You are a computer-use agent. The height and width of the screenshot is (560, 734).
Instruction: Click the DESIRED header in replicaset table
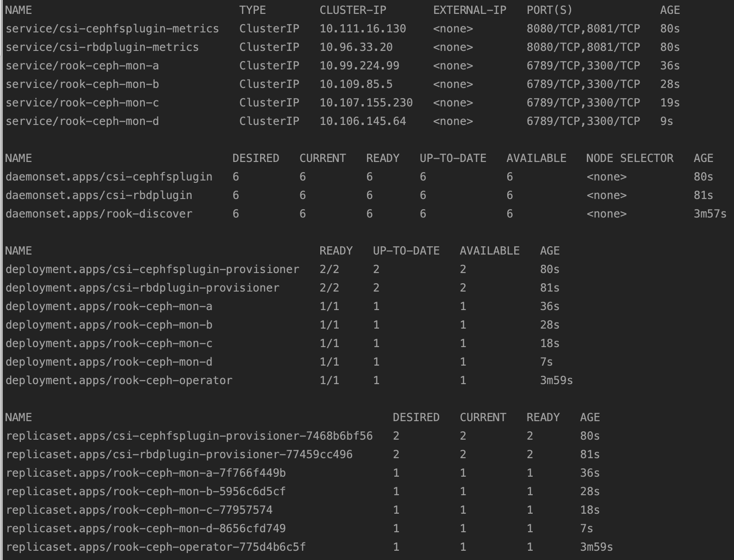416,417
